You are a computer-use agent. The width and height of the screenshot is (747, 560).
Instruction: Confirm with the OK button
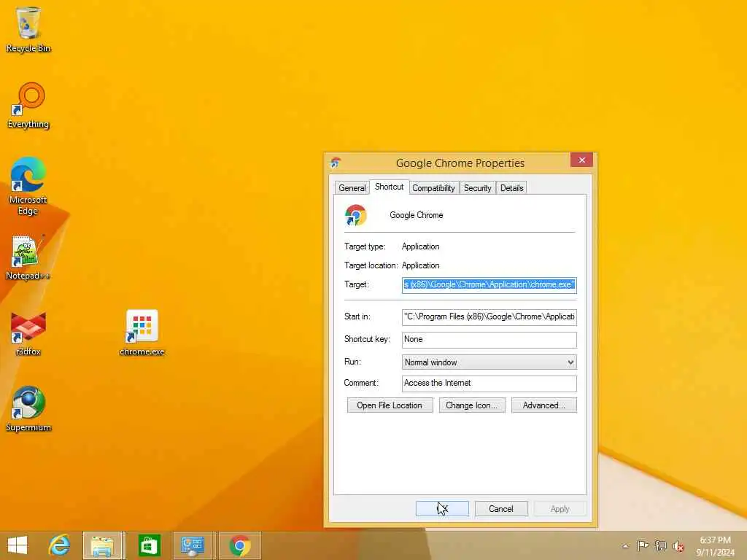(442, 508)
